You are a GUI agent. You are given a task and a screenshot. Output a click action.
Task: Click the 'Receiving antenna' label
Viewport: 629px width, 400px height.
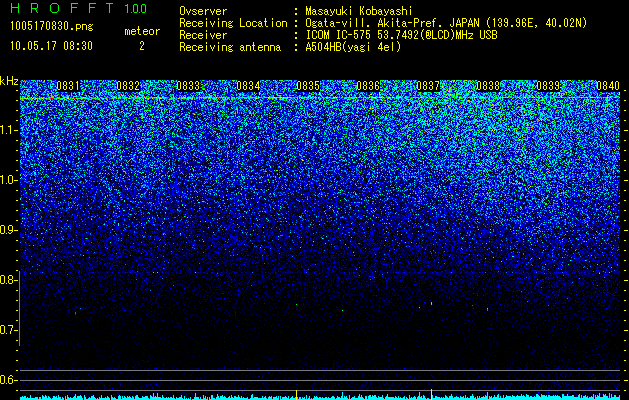click(230, 47)
